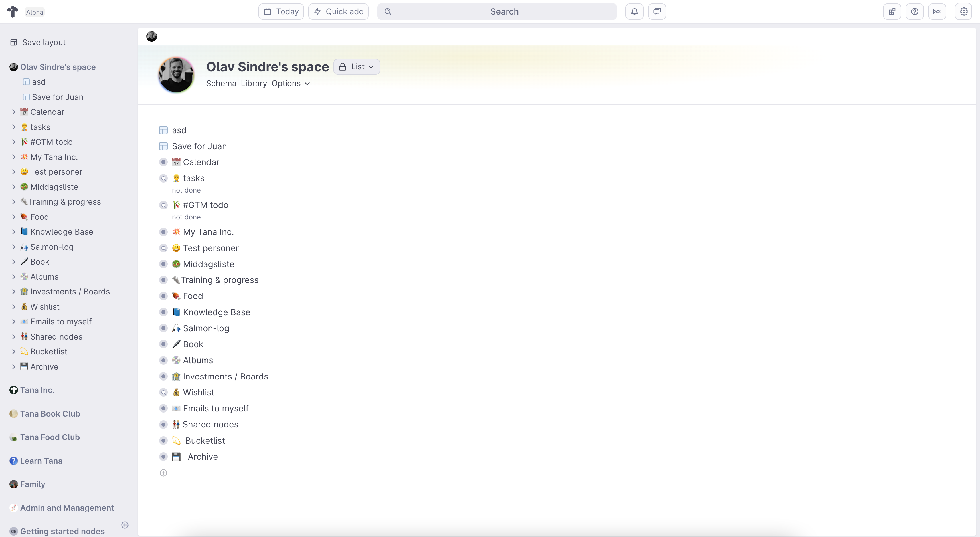Click the bullet beside Bucketlist in main list
Viewport: 980px width, 537px height.
tap(163, 441)
